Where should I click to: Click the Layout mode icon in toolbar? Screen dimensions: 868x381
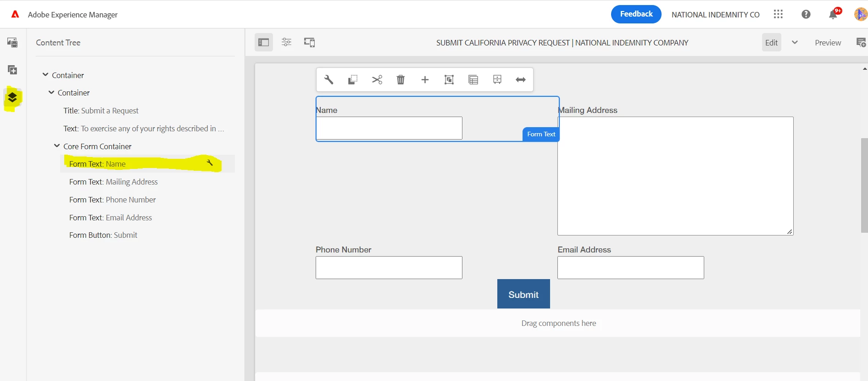[497, 80]
